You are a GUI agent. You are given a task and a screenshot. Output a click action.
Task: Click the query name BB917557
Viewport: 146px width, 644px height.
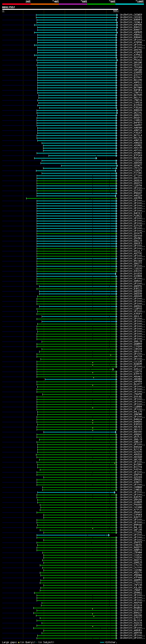coord(8,8)
